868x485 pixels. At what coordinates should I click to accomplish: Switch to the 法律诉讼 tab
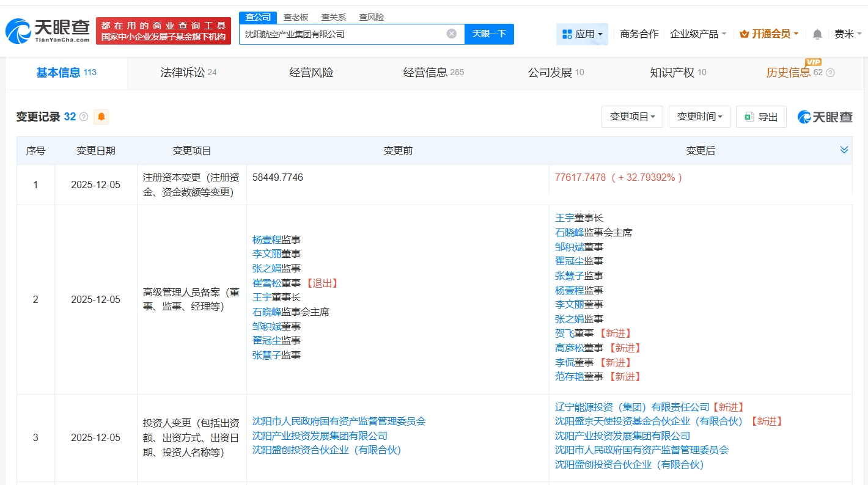click(188, 73)
